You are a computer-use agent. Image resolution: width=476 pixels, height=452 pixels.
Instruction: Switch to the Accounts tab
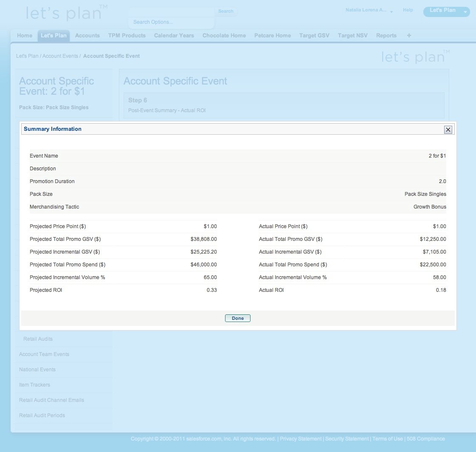87,36
